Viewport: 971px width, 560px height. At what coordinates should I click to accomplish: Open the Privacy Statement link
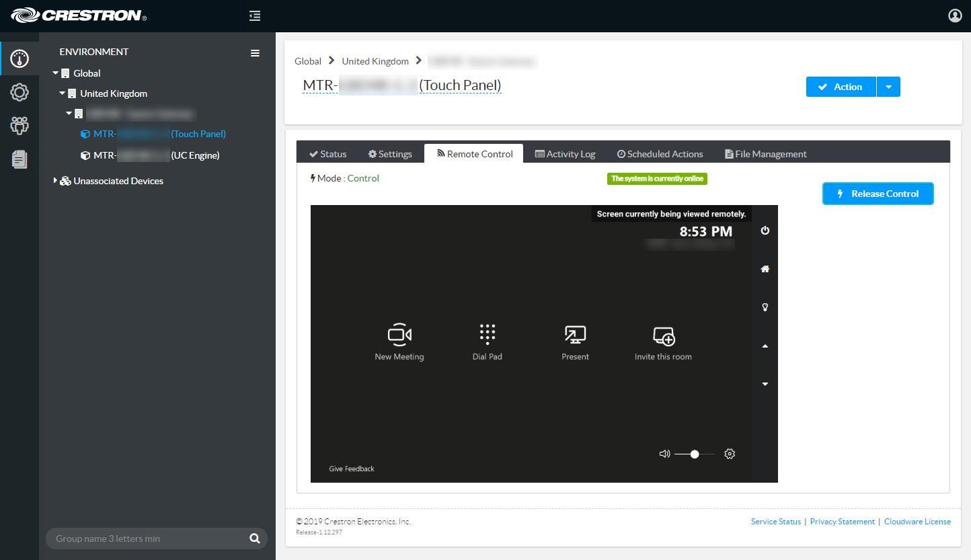tap(843, 522)
